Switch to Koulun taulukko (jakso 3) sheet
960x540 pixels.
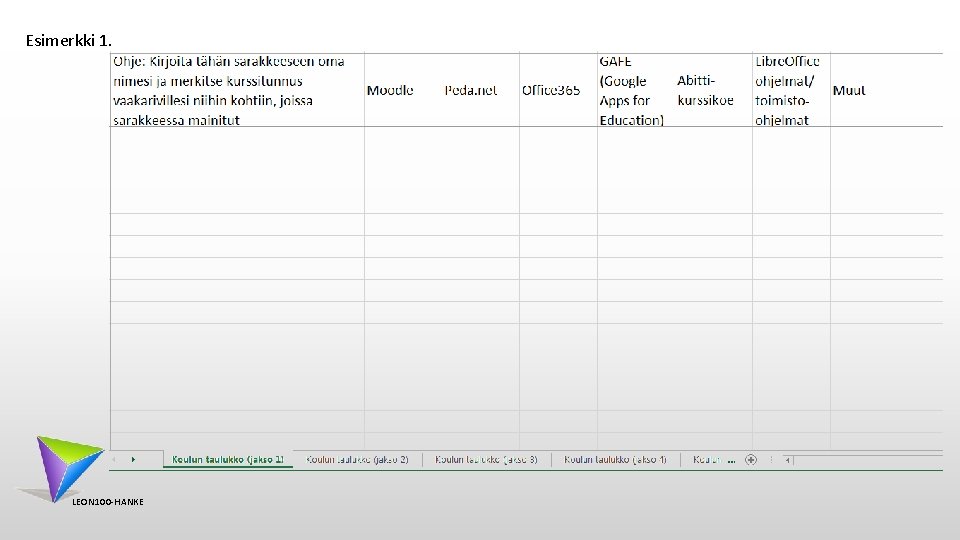(486, 459)
